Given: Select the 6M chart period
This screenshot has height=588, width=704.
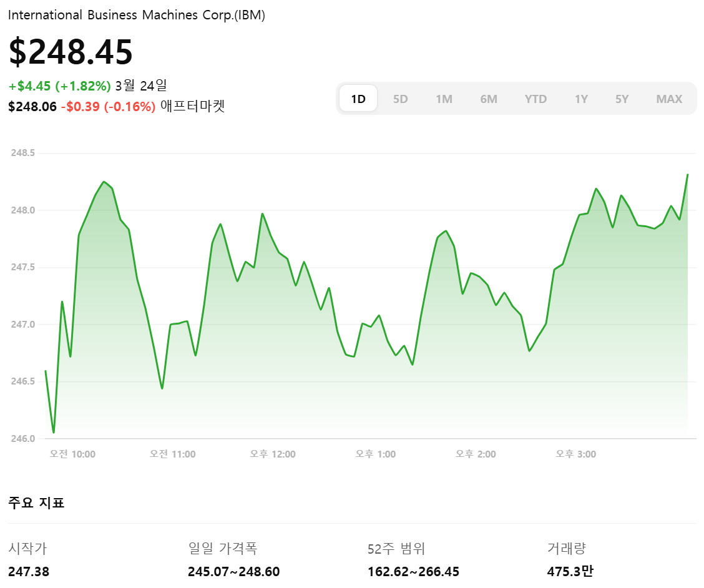Looking at the screenshot, I should click(x=489, y=98).
